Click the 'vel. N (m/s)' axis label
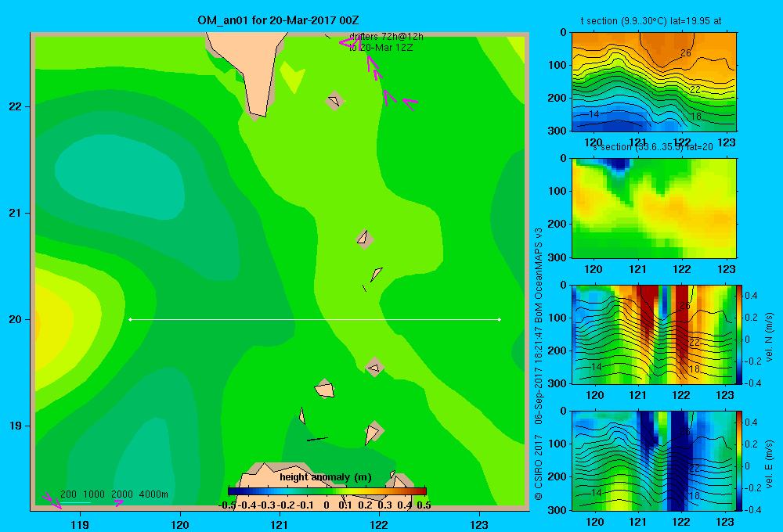 click(x=770, y=337)
